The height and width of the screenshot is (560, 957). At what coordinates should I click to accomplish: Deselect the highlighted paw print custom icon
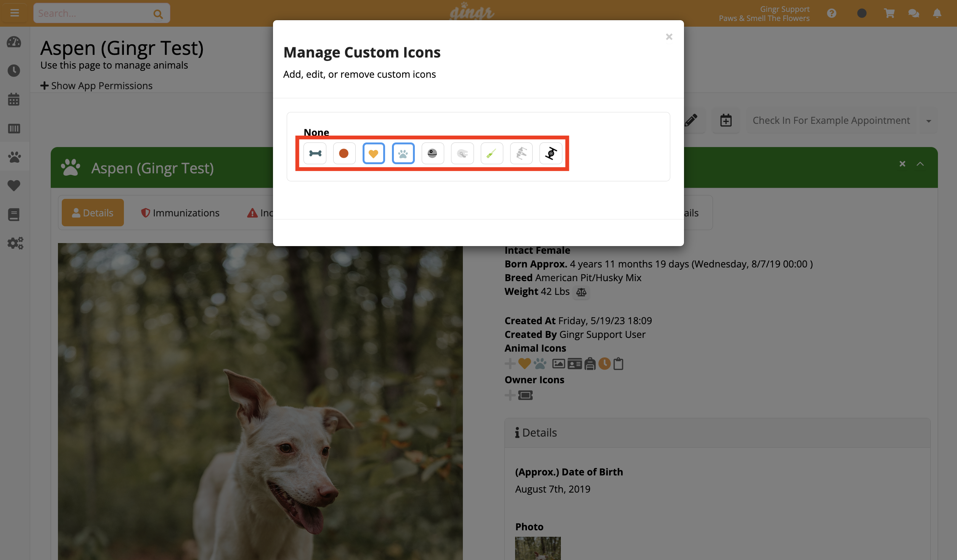tap(403, 153)
